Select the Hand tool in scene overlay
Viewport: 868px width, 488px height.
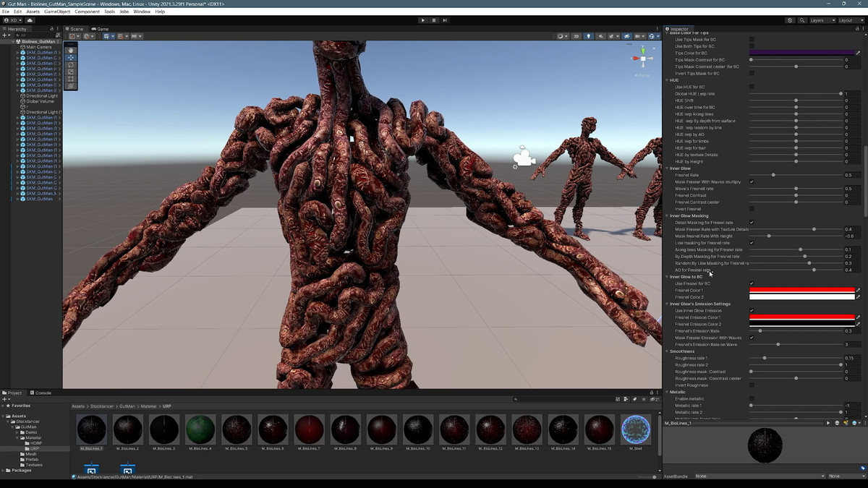[71, 50]
